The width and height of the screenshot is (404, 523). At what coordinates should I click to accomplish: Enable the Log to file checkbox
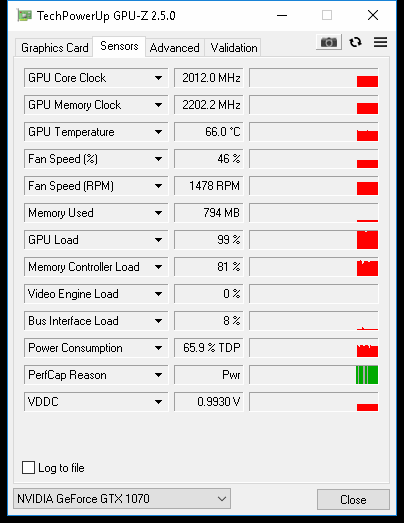(28, 468)
